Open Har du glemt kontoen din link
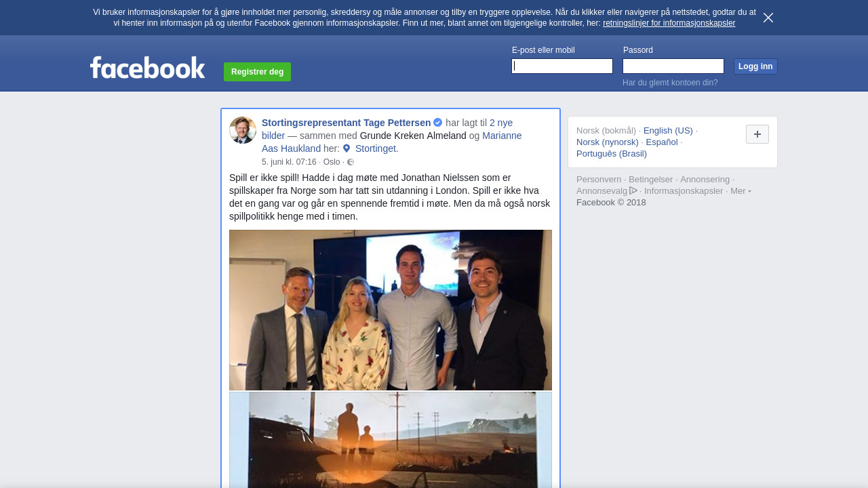868x488 pixels. click(x=670, y=83)
